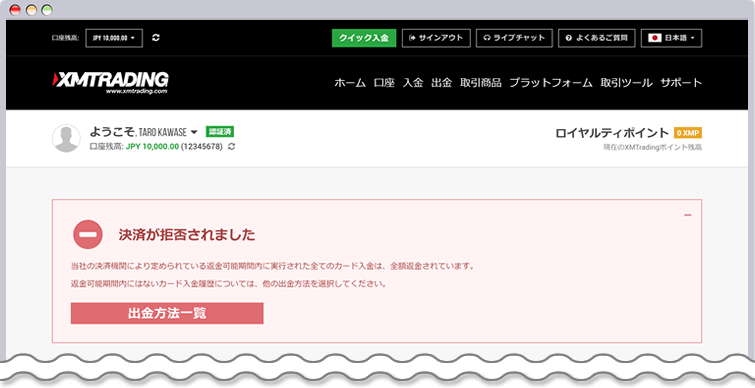Click the サインアウト button
755x388 pixels.
pyautogui.click(x=436, y=38)
